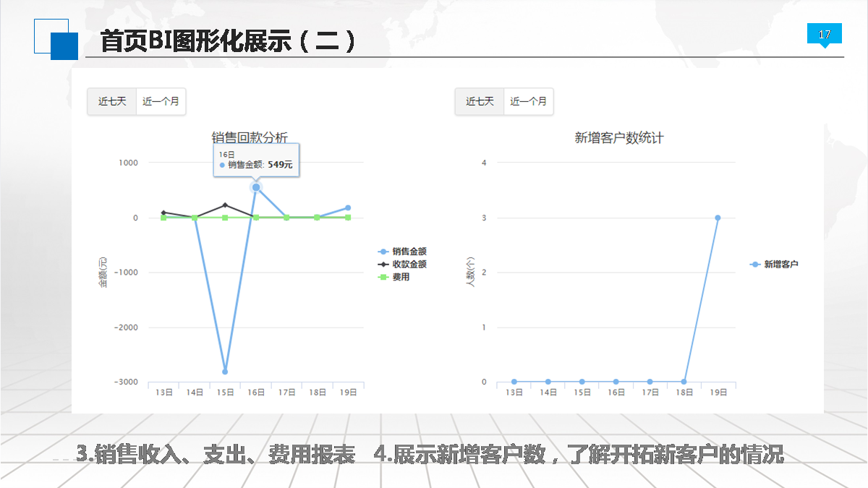Click the sales amount point at 15日 low
868x488 pixels.
(x=225, y=372)
